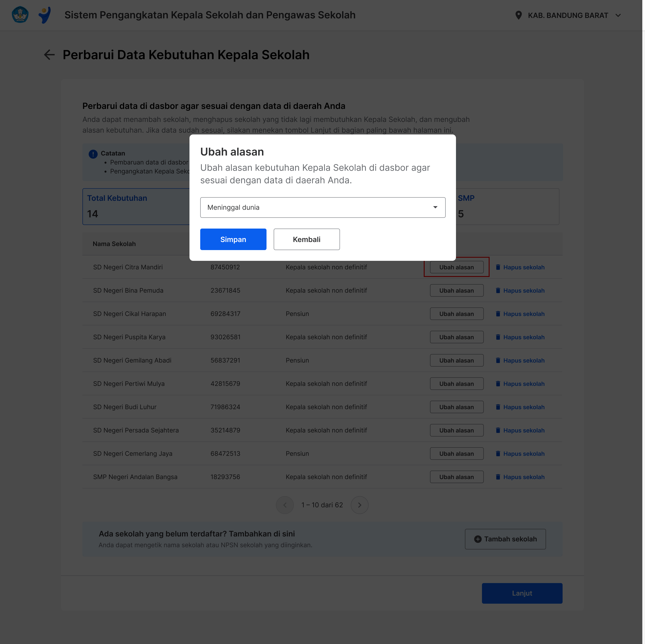Viewport: 645px width, 644px height.
Task: Click Kembali to close the dialog
Action: [x=306, y=239]
